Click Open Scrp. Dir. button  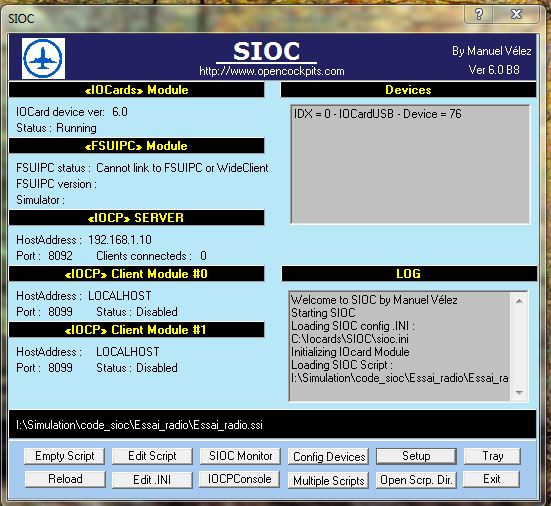(416, 480)
